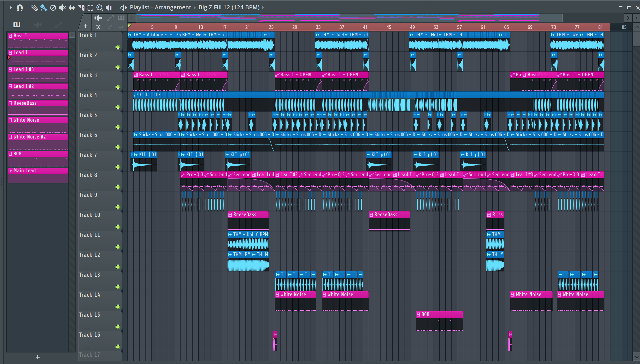Select the Draw pencil tool
Screen dimensions: 640x364
34,8
